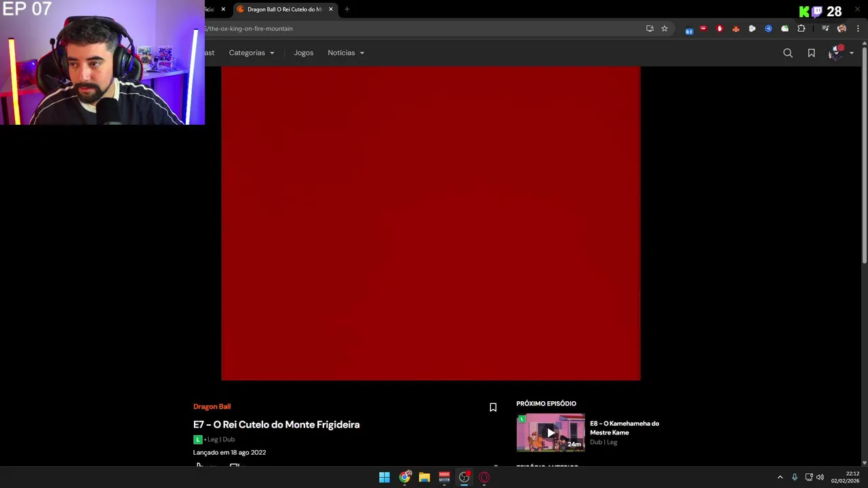Screen dimensions: 868x488
Task: Open the white cloud-shaped extension icon
Action: pos(752,28)
